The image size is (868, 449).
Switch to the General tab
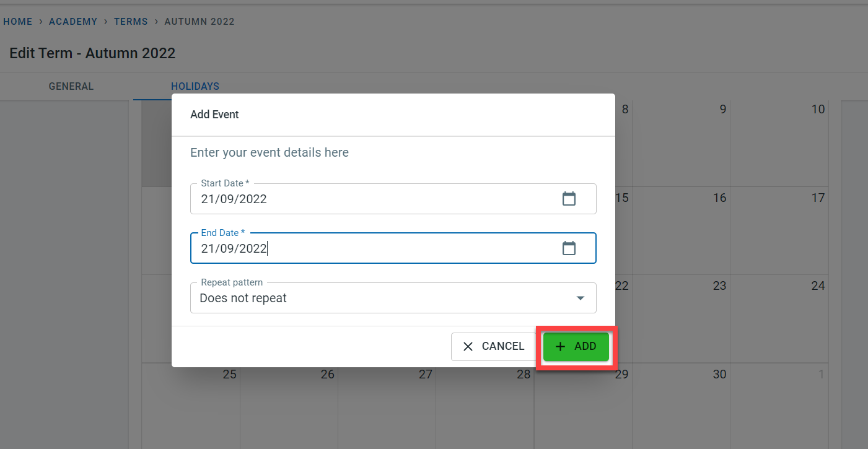(71, 87)
